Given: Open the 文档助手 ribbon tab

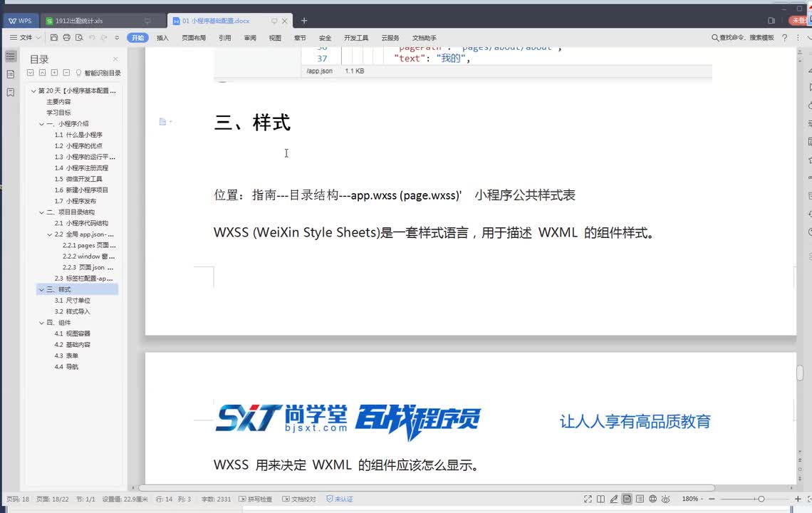Looking at the screenshot, I should 424,38.
